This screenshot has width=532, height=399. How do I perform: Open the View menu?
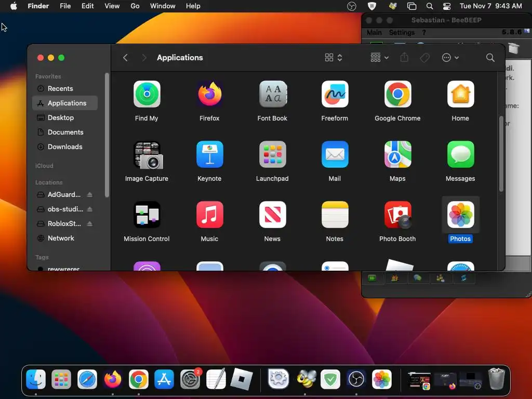(112, 6)
